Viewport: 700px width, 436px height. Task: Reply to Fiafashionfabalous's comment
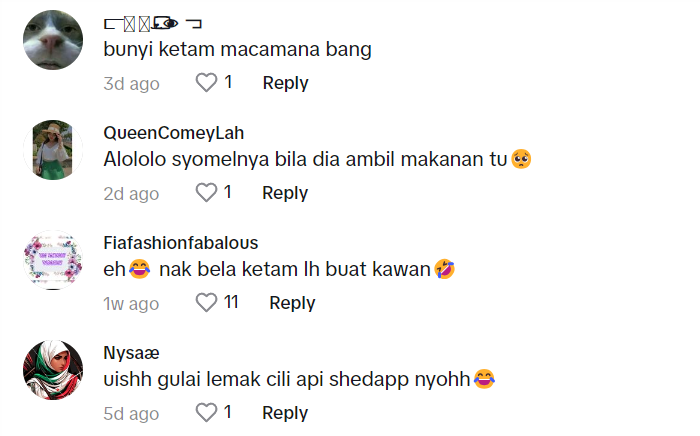(292, 303)
